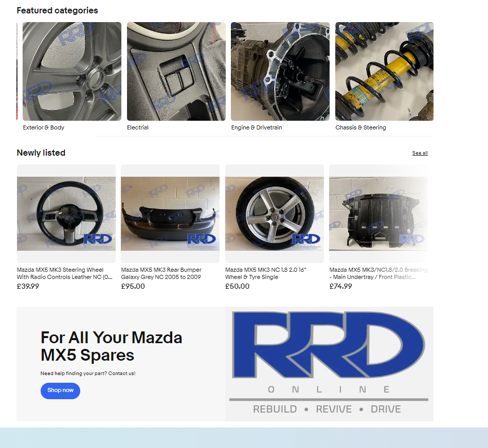Screen dimensions: 488x448
Task: Open MX5 MK3 NC 16" Wheel & Tyre title
Action: (x=266, y=273)
